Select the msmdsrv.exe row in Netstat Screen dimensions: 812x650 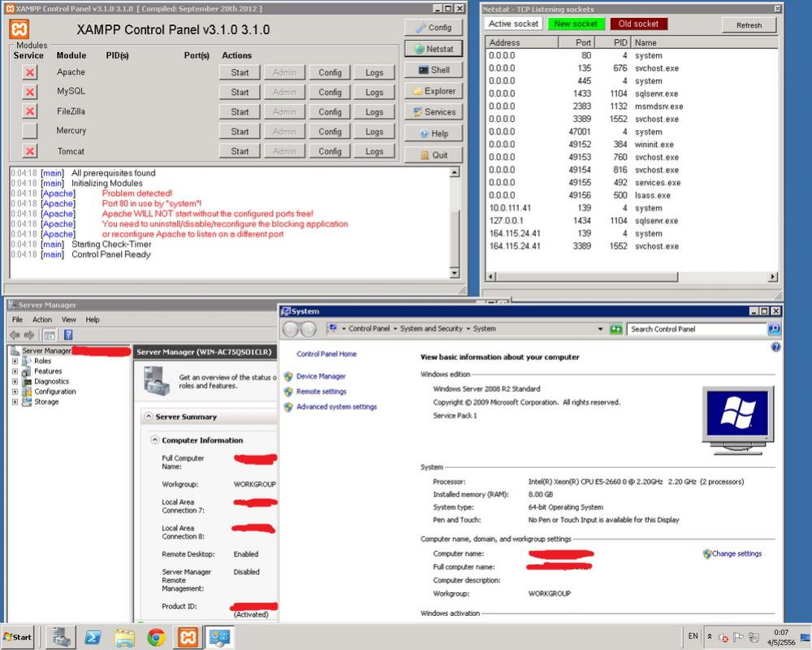coord(631,106)
